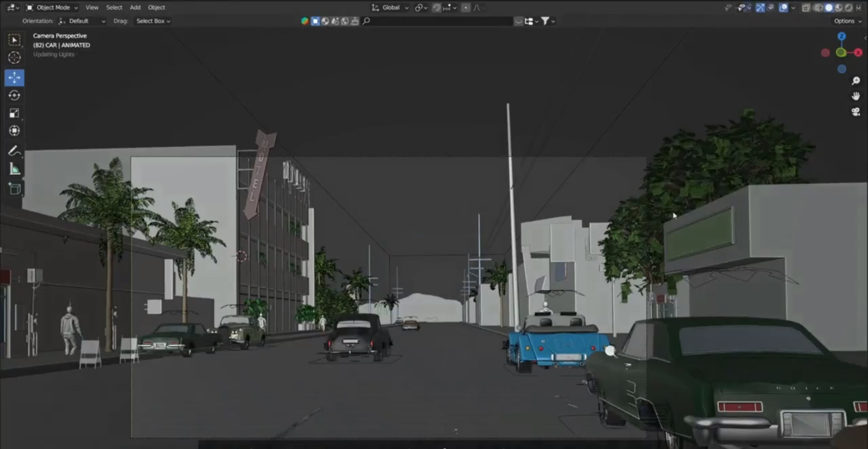Open the editor type selector
The height and width of the screenshot is (449, 868).
pos(13,7)
